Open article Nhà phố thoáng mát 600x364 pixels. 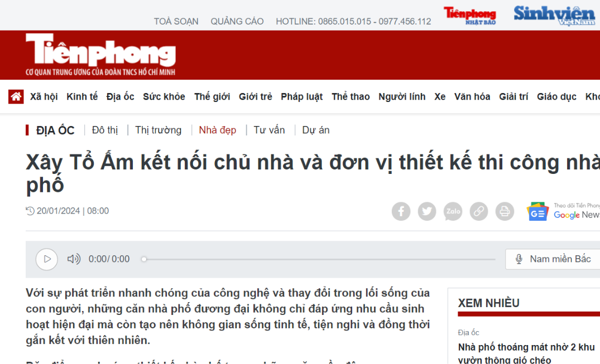point(526,353)
